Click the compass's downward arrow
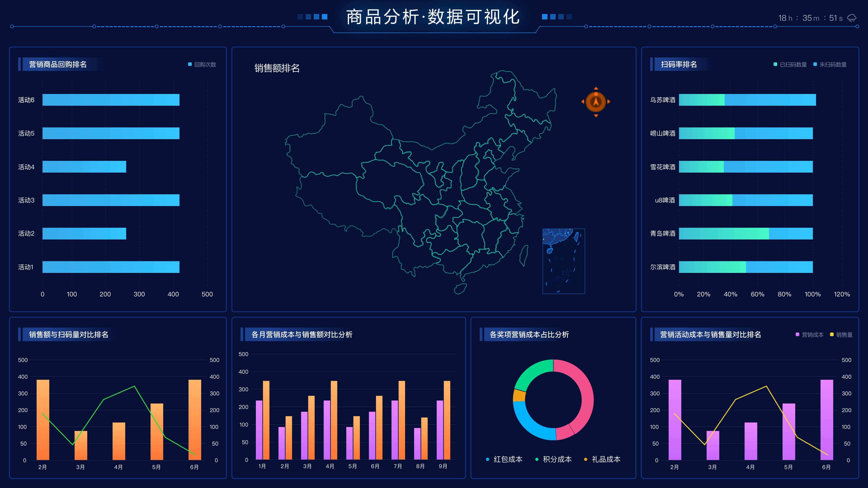The height and width of the screenshot is (488, 868). 596,115
